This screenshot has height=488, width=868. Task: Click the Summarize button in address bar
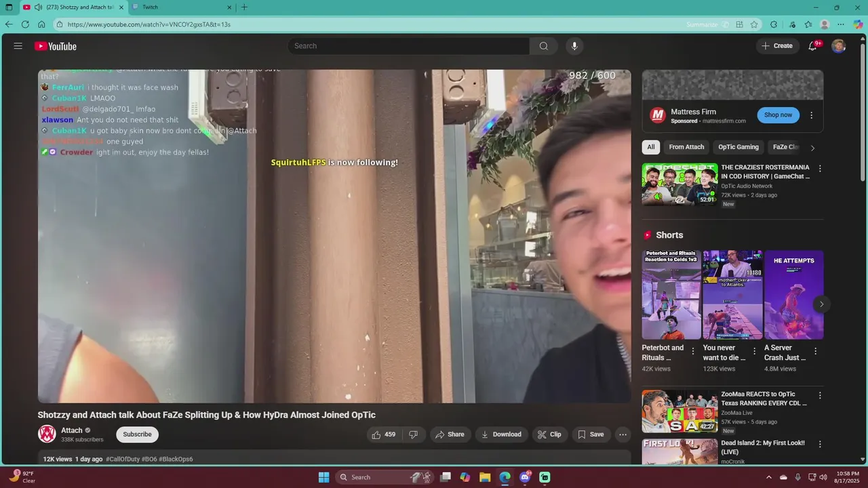pos(708,24)
